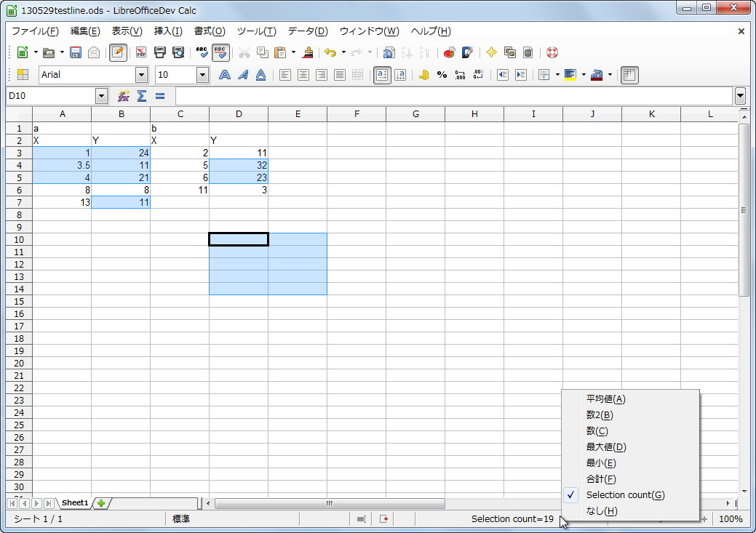Image resolution: width=756 pixels, height=533 pixels.
Task: Open the ファイル menu
Action: (35, 31)
